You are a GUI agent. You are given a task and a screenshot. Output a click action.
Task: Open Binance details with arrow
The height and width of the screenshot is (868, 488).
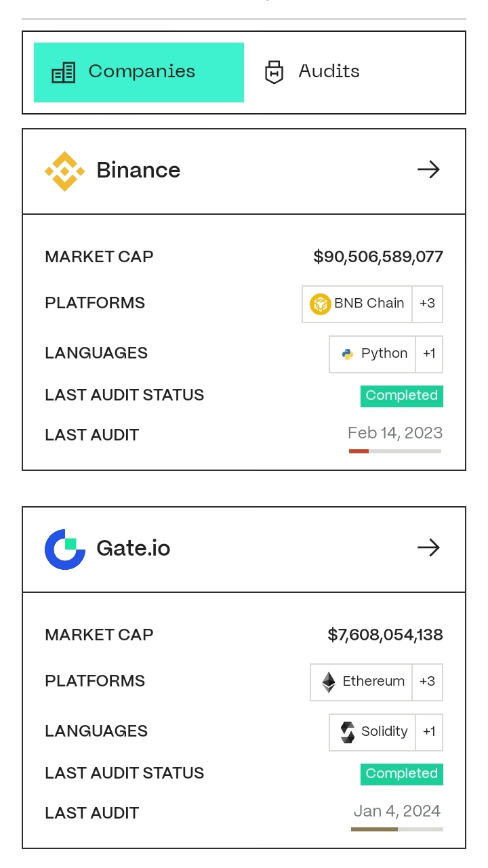[x=428, y=169]
